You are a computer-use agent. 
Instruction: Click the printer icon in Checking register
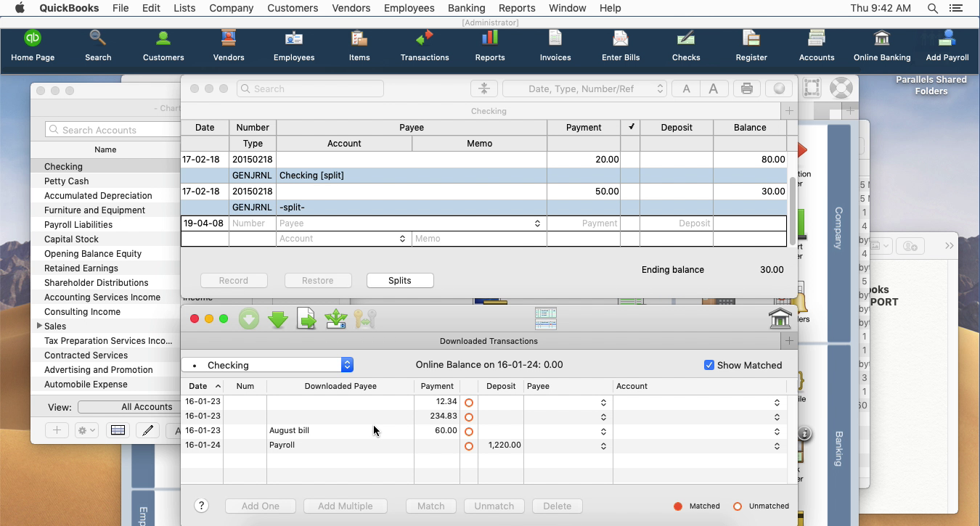pos(746,89)
